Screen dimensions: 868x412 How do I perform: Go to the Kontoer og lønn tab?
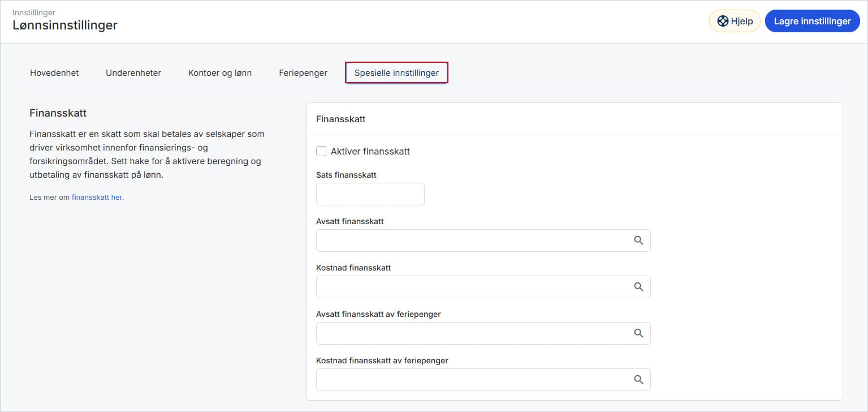pos(220,73)
